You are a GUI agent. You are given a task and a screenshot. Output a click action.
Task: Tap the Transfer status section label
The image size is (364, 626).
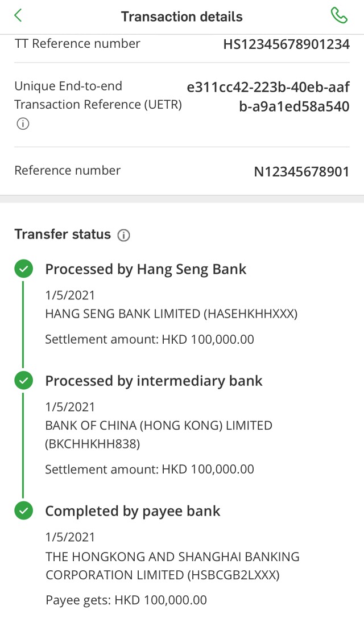[x=63, y=234]
